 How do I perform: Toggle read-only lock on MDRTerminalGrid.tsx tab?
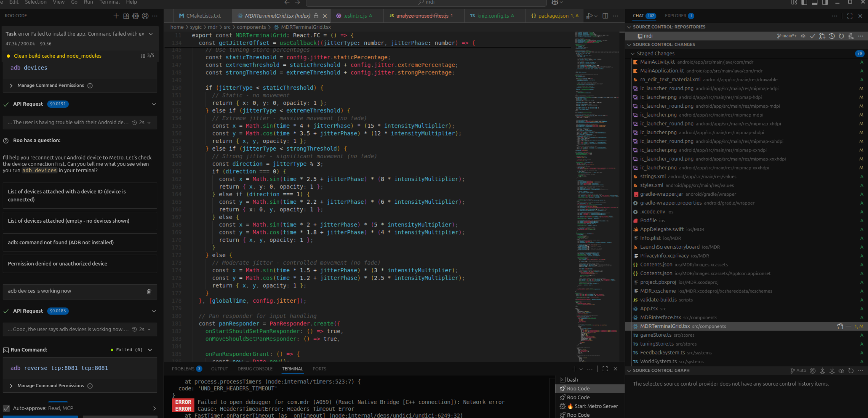point(316,16)
